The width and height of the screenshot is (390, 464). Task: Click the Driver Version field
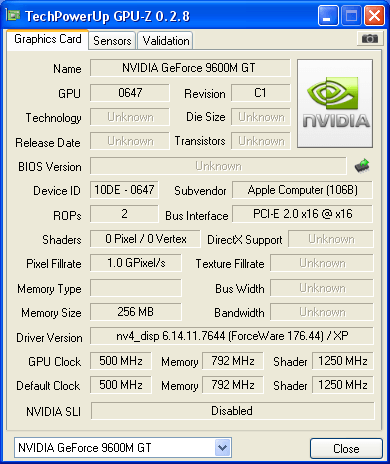[232, 336]
